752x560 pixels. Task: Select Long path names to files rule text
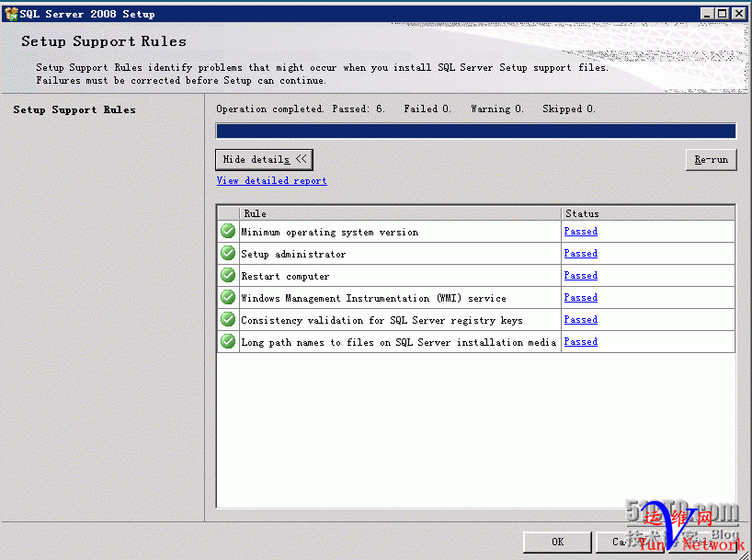pyautogui.click(x=399, y=343)
